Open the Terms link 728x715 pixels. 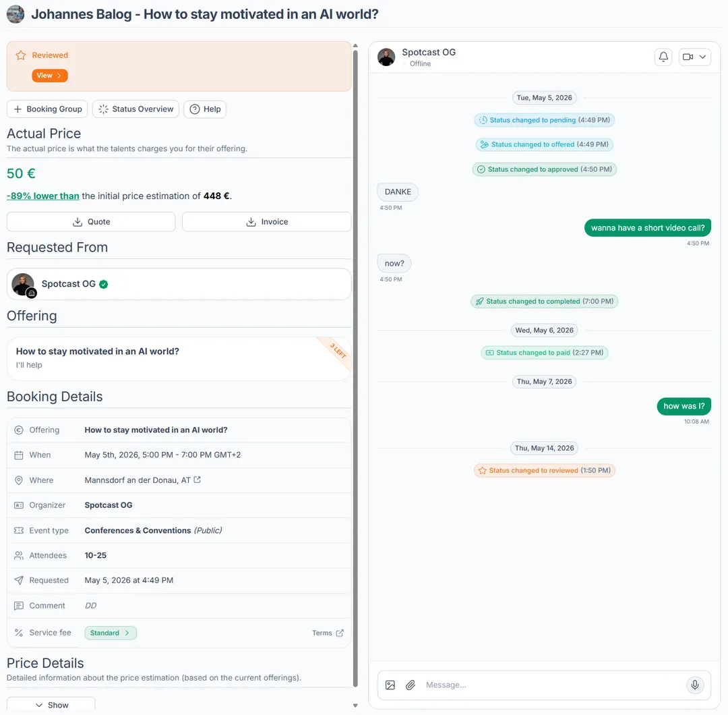(328, 633)
